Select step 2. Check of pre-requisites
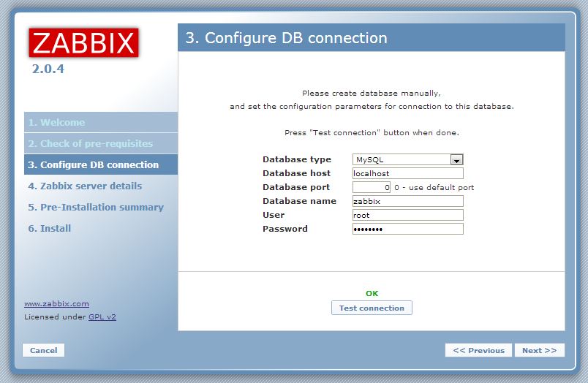This screenshot has width=588, height=383. [x=101, y=143]
